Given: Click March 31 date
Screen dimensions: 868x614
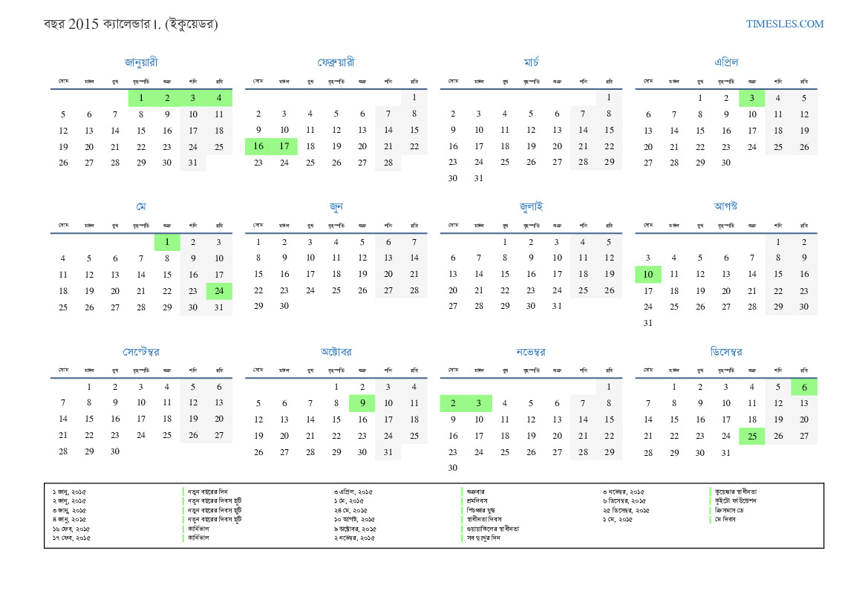Looking at the screenshot, I should 479,178.
